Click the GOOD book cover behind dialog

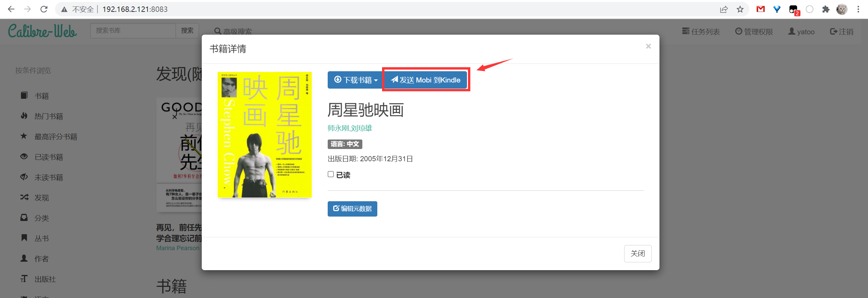tap(179, 154)
